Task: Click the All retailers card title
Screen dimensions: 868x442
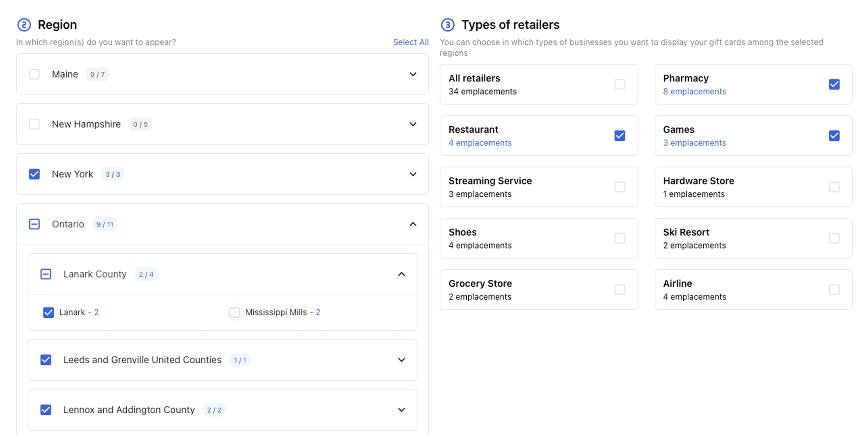Action: 474,78
